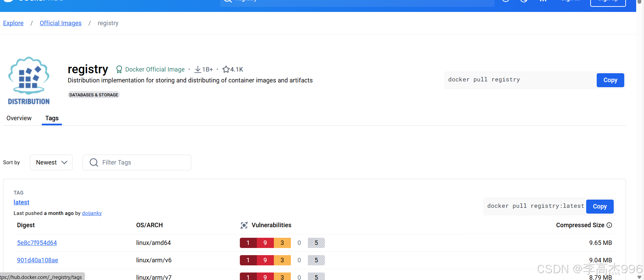Open the latest tag link
The width and height of the screenshot is (644, 280).
[21, 202]
